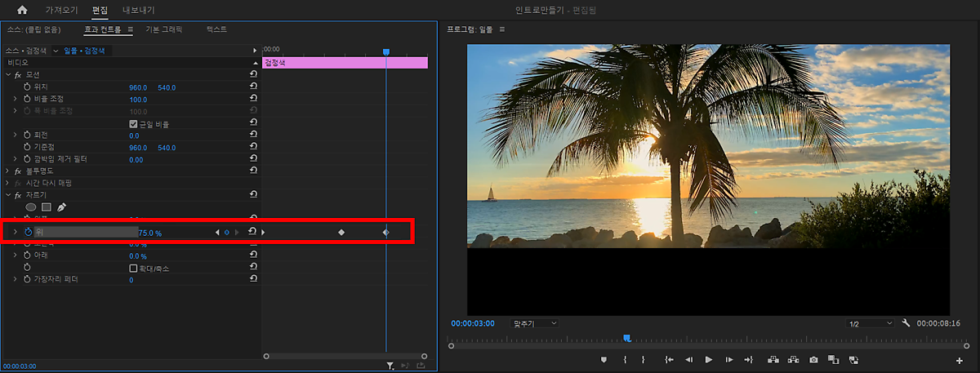
Task: Toggle animation stopwatch for 회전
Action: [27, 135]
